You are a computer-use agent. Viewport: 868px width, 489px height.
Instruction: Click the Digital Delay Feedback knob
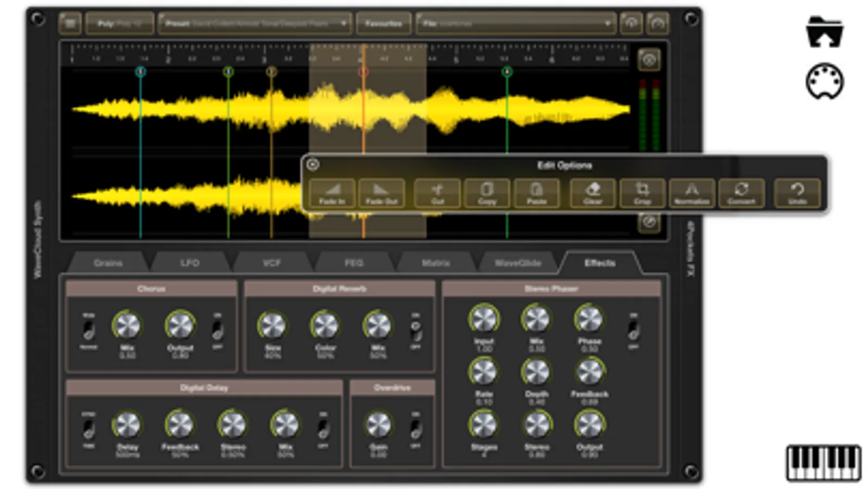tap(180, 424)
